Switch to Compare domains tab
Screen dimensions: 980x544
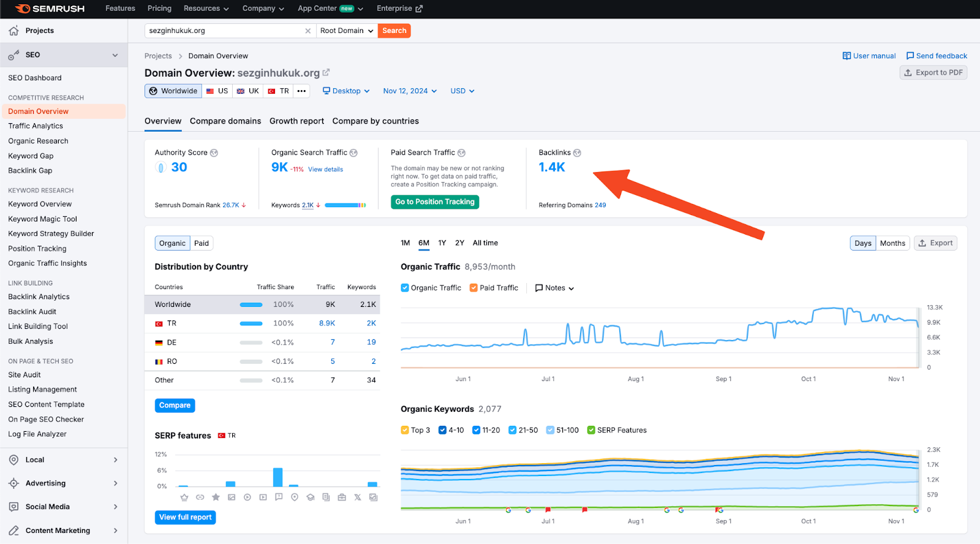(x=225, y=121)
